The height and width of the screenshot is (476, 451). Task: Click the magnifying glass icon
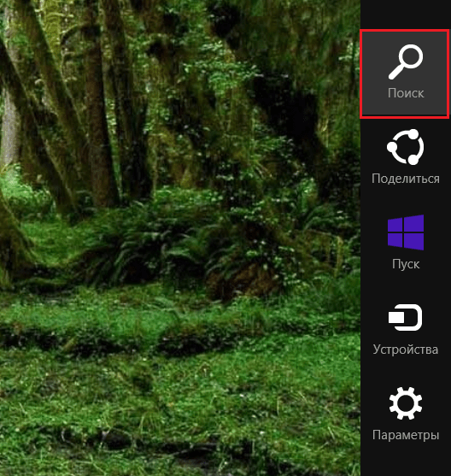406,62
